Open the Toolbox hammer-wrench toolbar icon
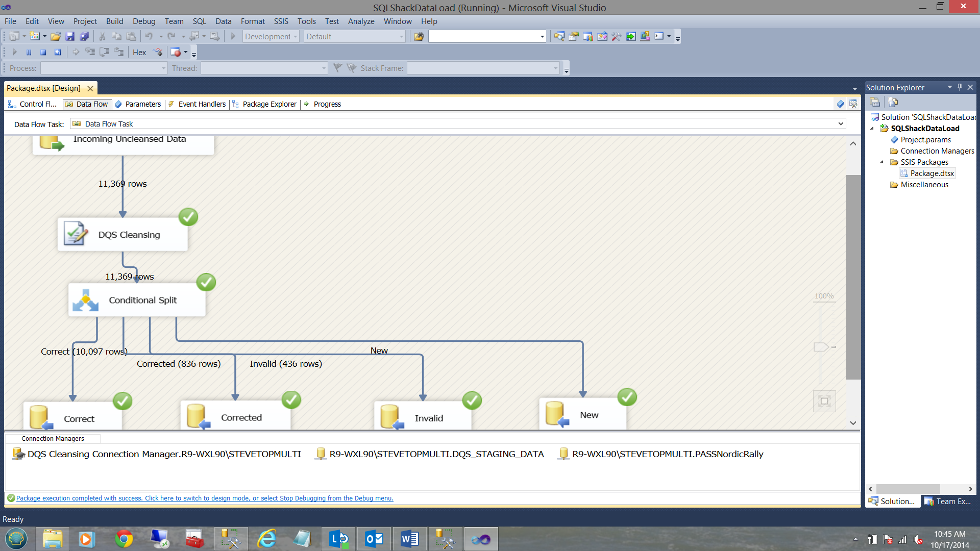980x551 pixels. [x=616, y=37]
